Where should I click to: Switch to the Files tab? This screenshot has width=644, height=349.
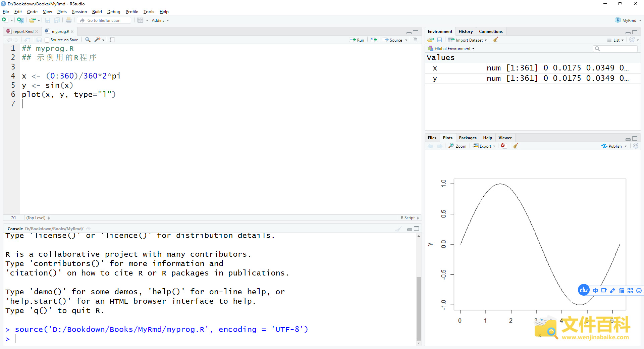click(432, 138)
